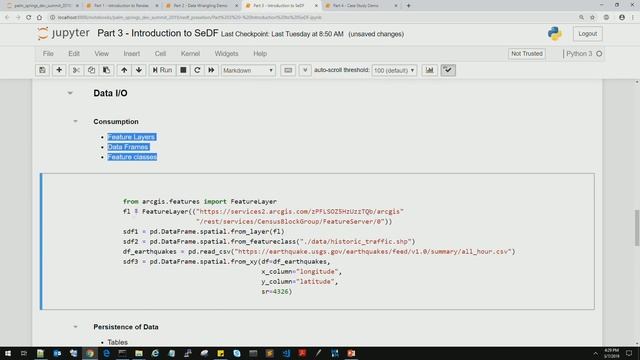Collapse the Persistence of Data heading
The width and height of the screenshot is (640, 360).
point(75,327)
